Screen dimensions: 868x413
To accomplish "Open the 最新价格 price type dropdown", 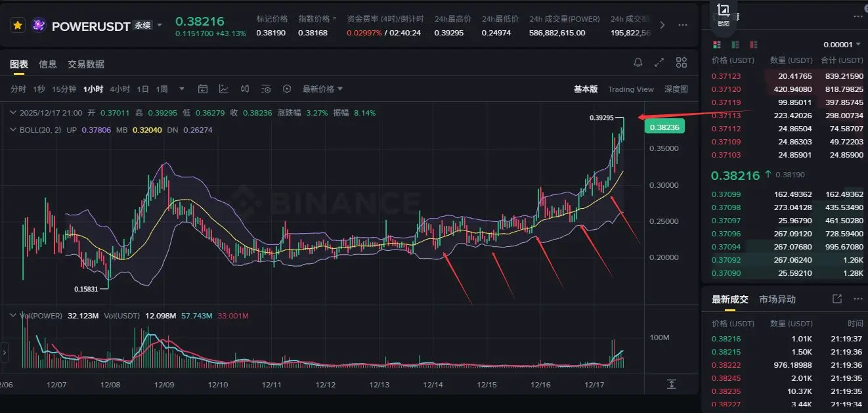I will (x=322, y=89).
